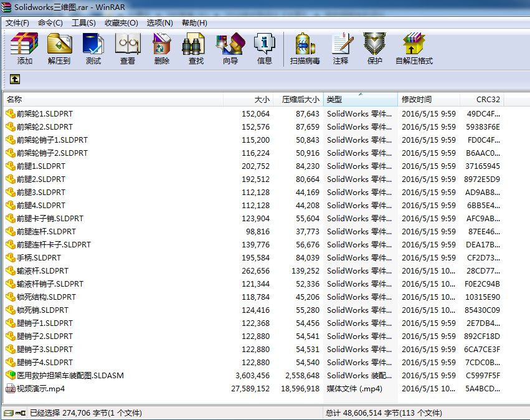This screenshot has width=530, height=420.
Task: Click status total 48,606,514 字节
Action: tap(364, 413)
